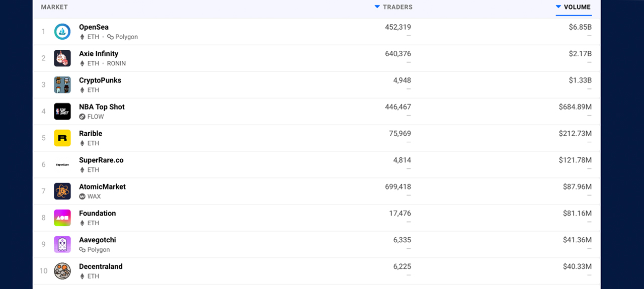This screenshot has width=644, height=289.
Task: Click the WAX label under AtomicMarket
Action: pyautogui.click(x=94, y=197)
